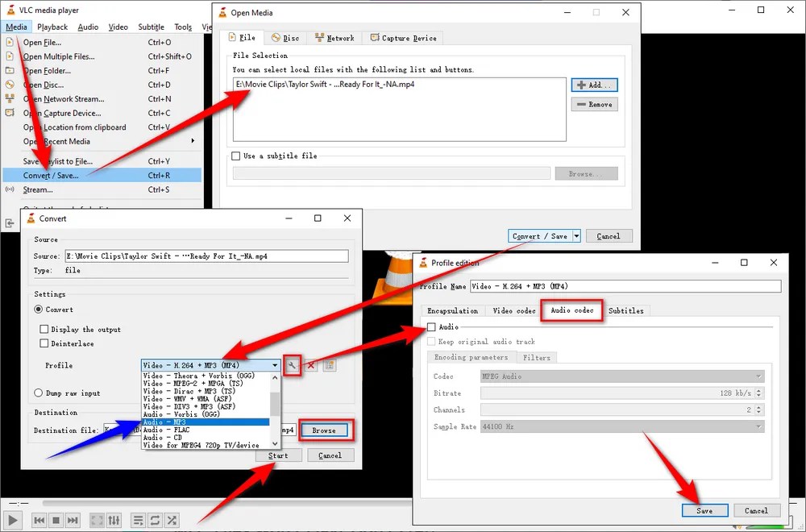Toggle the playlist view icon
Image resolution: width=806 pixels, height=532 pixels.
click(x=138, y=520)
